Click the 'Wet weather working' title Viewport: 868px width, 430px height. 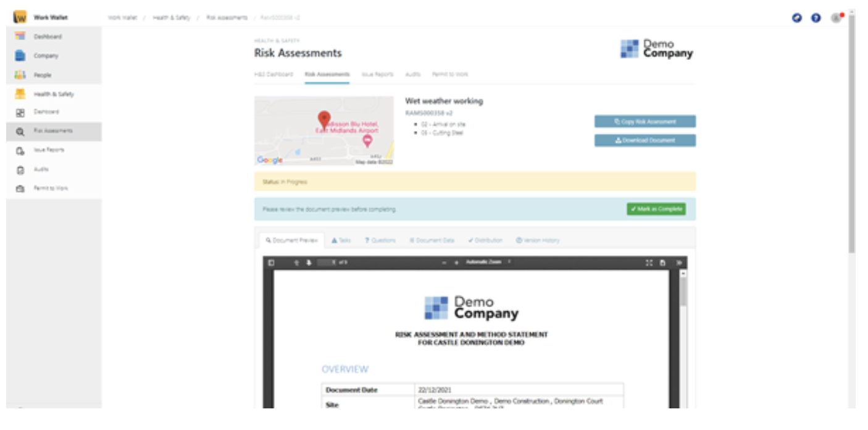444,101
